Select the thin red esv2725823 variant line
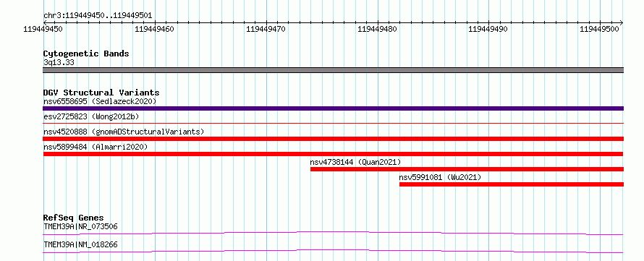The height and width of the screenshot is (261, 644). click(333, 123)
